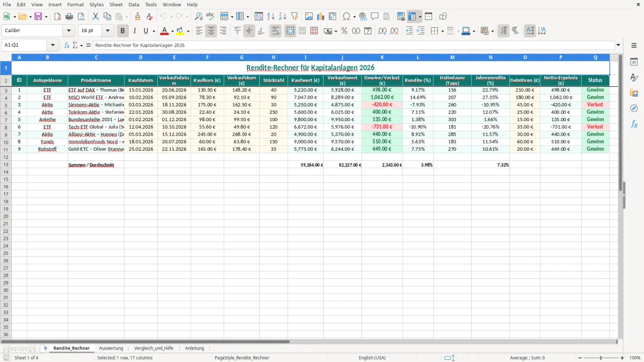644x362 pixels.
Task: Expand the formula bar arrow
Action: pyautogui.click(x=618, y=46)
